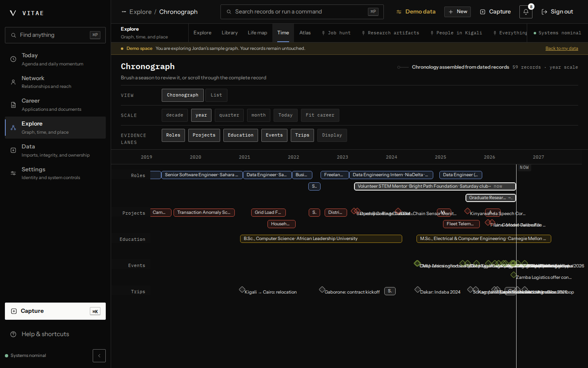This screenshot has width=588, height=368.
Task: Click the Demo data sparkle icon
Action: (x=399, y=12)
